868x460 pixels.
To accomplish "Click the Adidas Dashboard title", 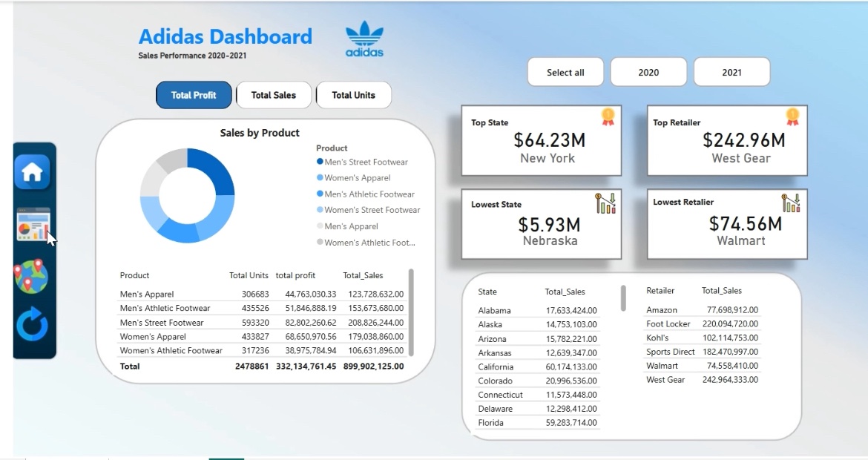I will (226, 36).
